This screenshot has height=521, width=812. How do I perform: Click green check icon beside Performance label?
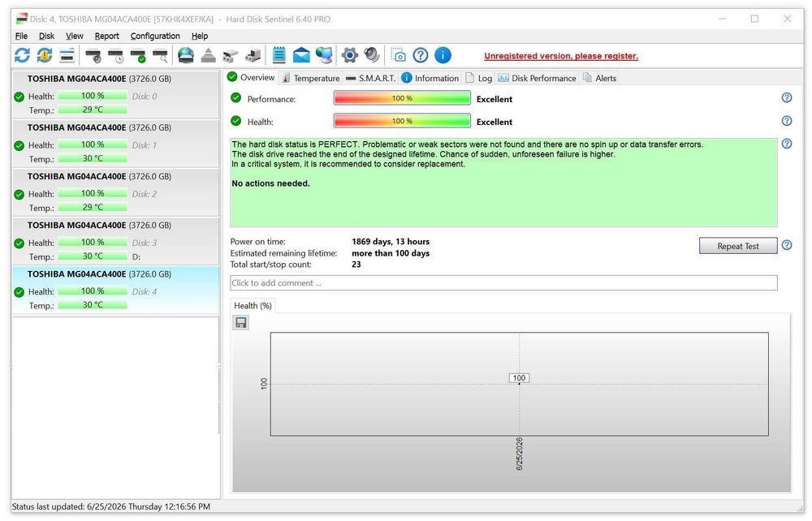click(x=236, y=97)
